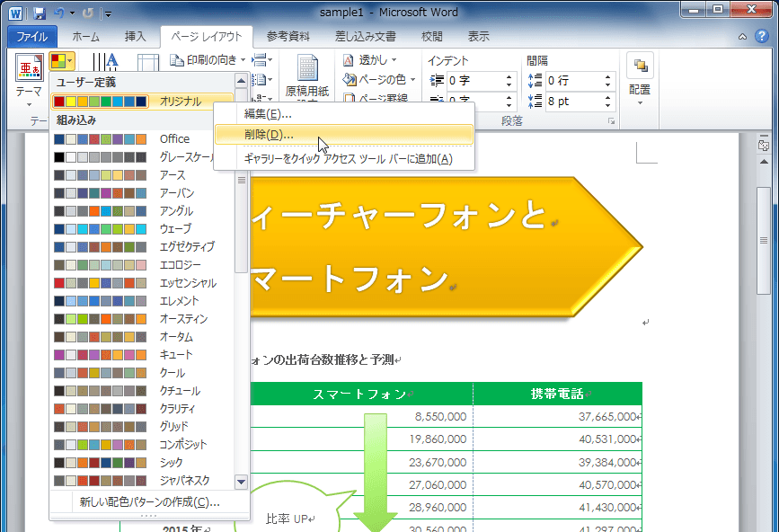This screenshot has height=532, width=779.
Task: Select エコロジー color scheme
Action: [142, 265]
